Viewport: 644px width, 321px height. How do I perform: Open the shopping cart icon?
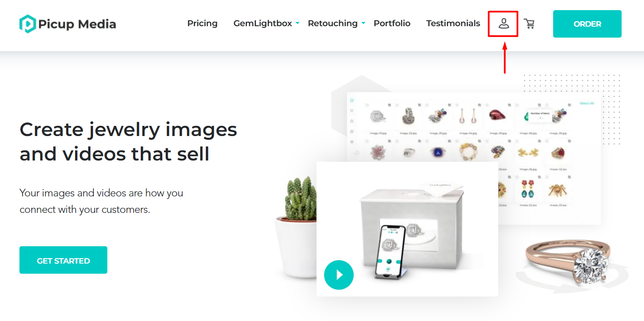(x=529, y=23)
